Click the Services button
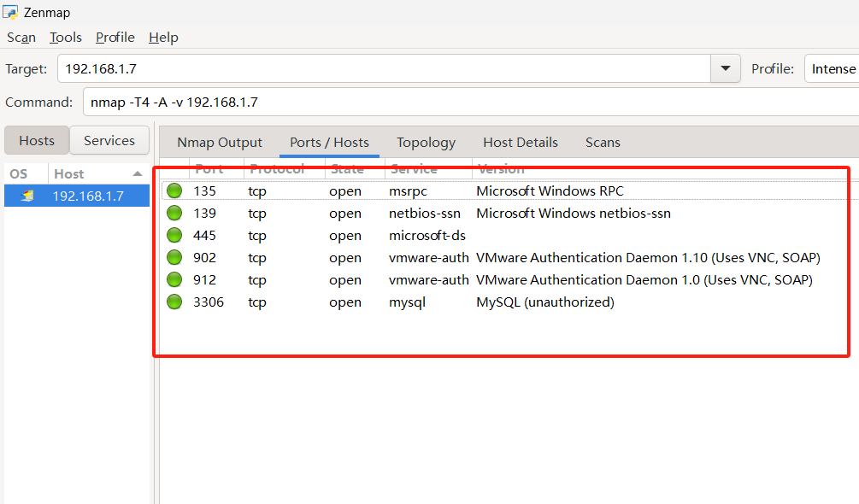This screenshot has height=504, width=859. [x=109, y=141]
